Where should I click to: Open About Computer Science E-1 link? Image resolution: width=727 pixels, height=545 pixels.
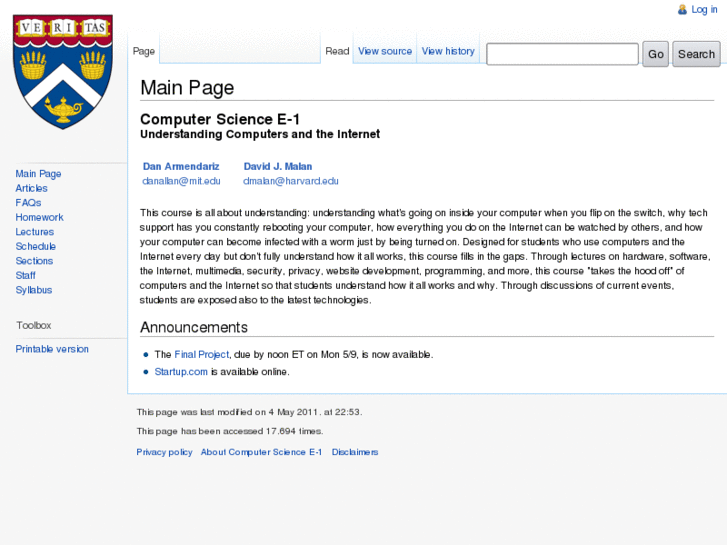261,452
